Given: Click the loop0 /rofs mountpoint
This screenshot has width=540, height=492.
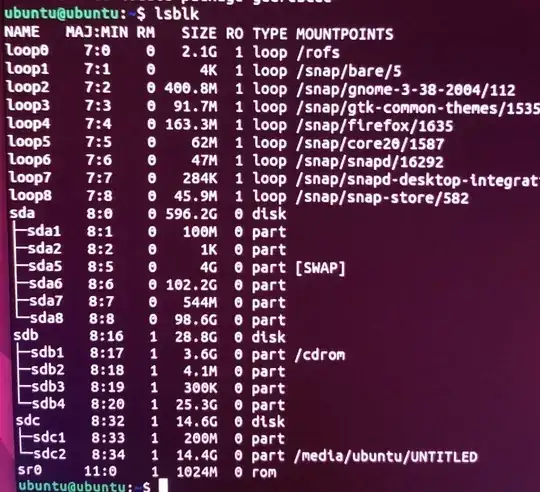Looking at the screenshot, I should click(318, 52).
